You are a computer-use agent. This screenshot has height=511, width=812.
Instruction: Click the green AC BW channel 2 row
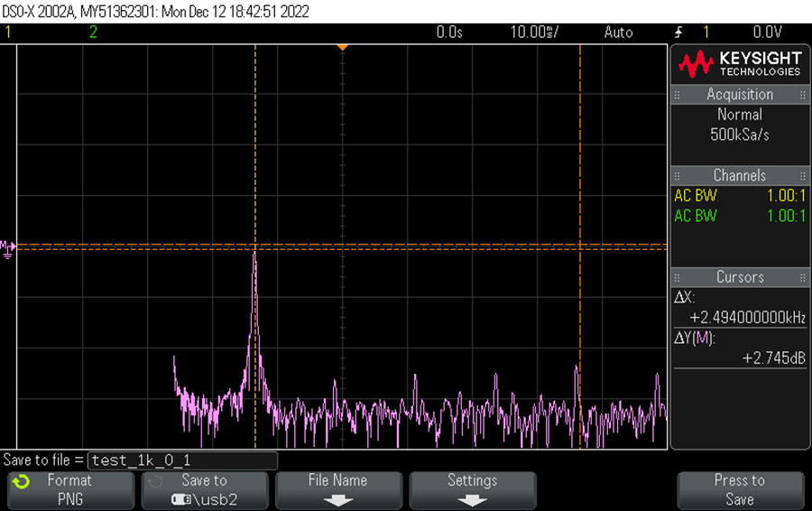(x=740, y=216)
